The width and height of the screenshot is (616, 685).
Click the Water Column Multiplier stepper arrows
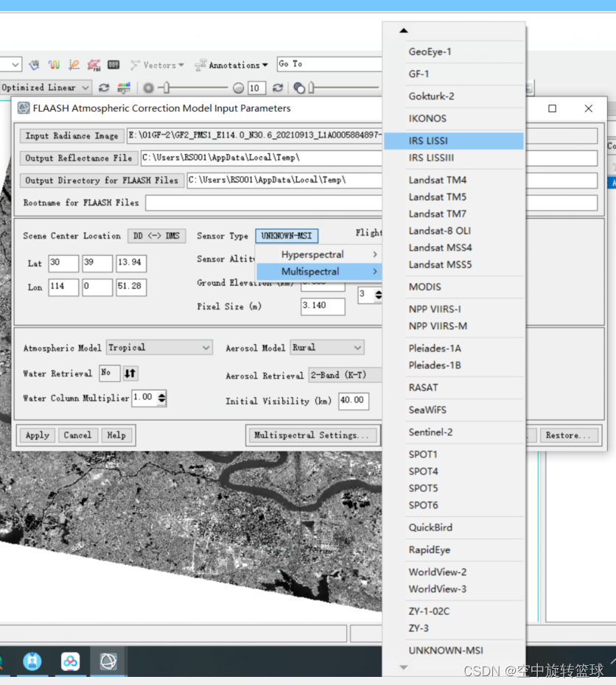point(162,398)
